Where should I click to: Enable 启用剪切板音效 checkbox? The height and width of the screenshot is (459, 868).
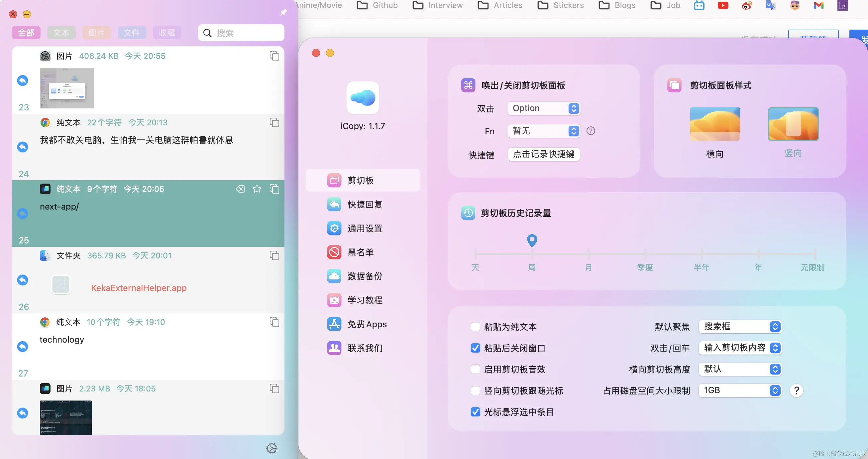(x=475, y=369)
